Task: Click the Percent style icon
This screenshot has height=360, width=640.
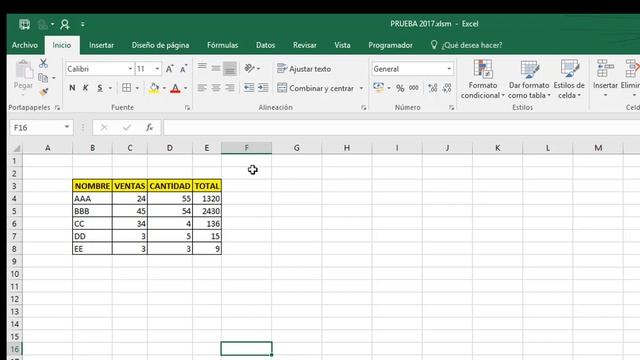Action: (x=400, y=88)
